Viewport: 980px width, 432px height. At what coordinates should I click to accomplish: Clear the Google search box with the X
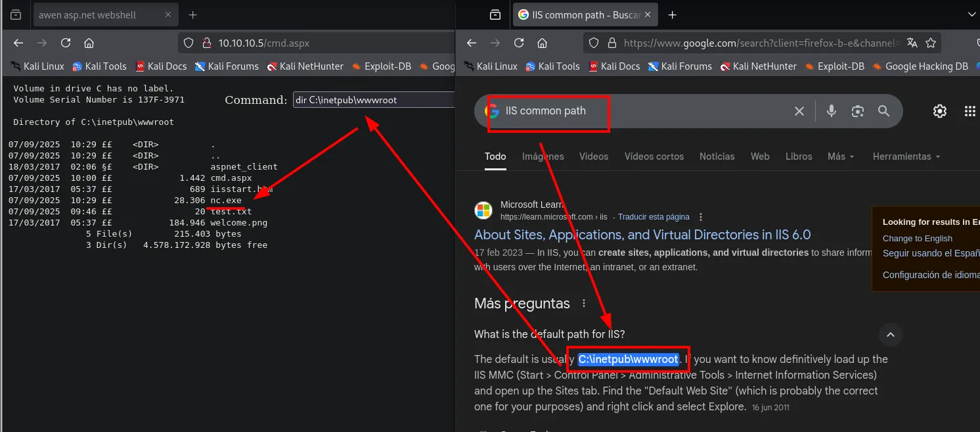click(799, 111)
